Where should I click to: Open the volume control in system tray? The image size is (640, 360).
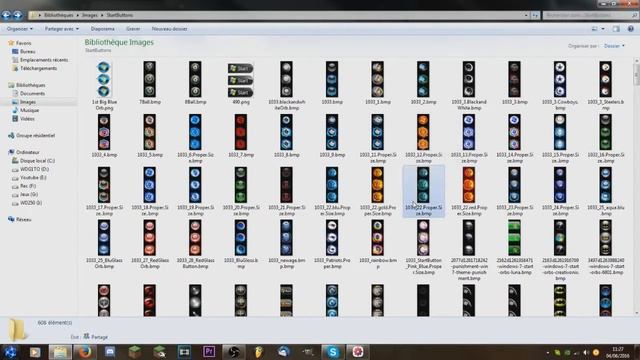(x=586, y=352)
